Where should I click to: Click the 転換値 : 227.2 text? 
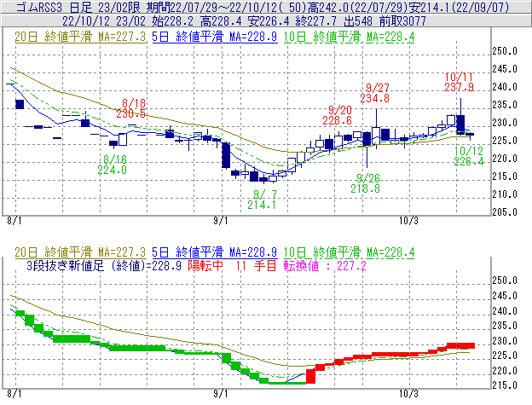325,265
